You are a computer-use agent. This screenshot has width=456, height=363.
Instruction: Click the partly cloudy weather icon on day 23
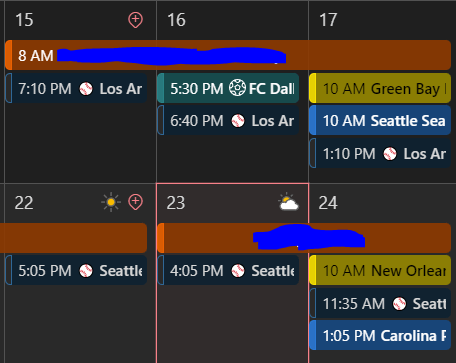[288, 202]
